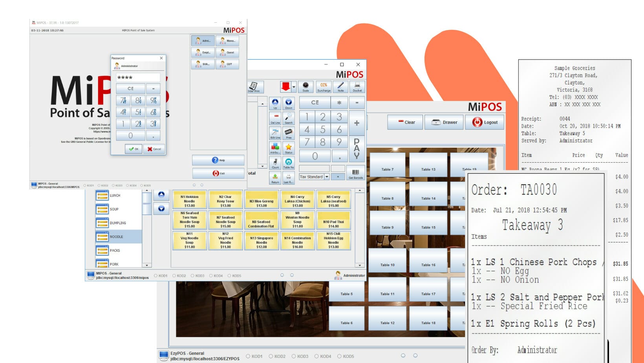Open product Search magnifier

click(289, 119)
